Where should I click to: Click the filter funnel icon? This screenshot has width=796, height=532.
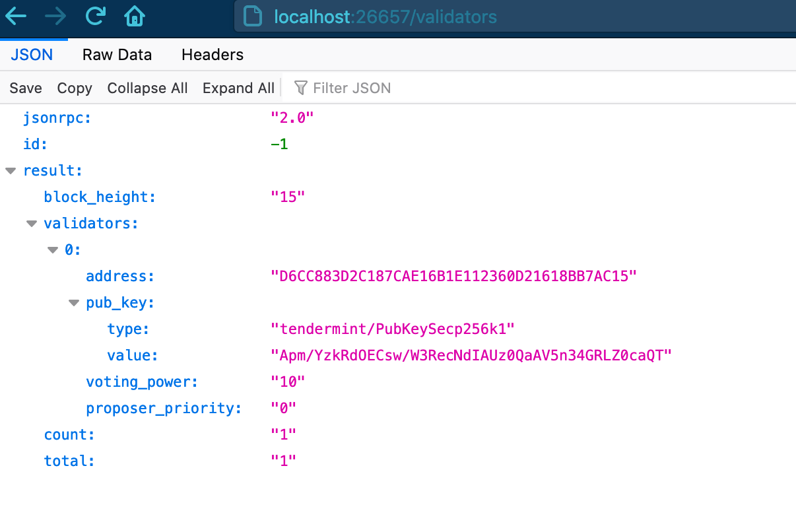click(x=301, y=88)
